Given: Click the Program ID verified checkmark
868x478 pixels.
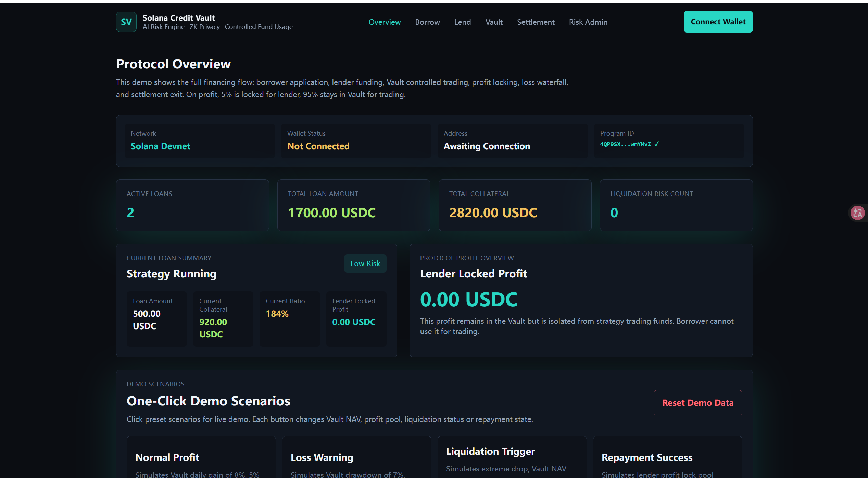Looking at the screenshot, I should point(656,144).
